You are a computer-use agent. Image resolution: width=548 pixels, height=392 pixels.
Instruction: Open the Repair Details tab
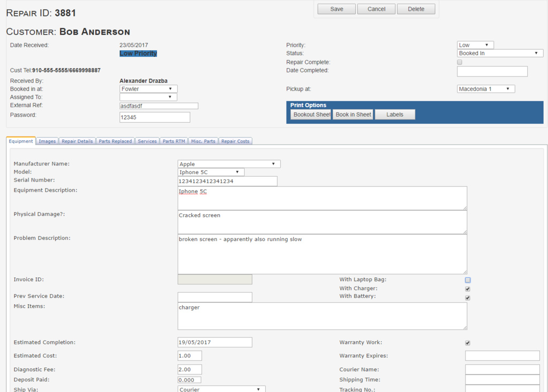point(77,141)
